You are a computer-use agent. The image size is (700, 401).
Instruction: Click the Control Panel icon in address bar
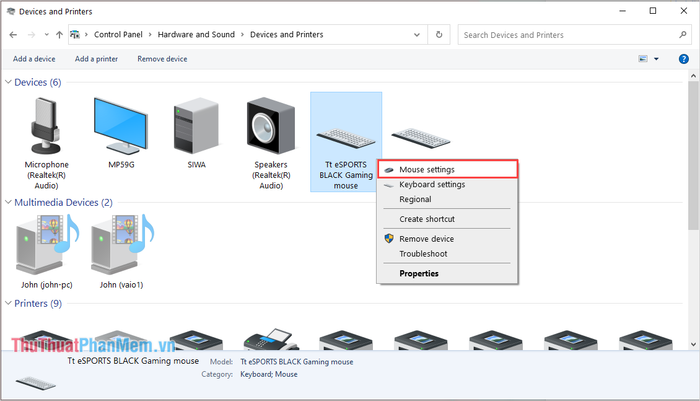click(75, 34)
